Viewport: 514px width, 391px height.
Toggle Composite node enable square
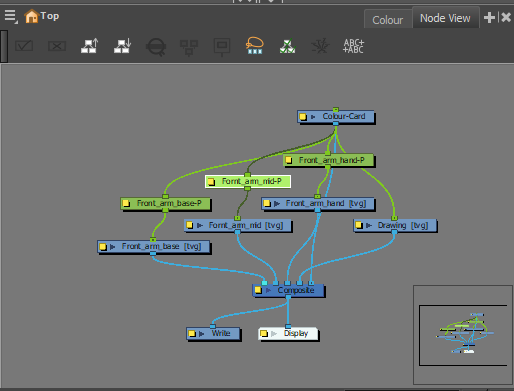258,290
